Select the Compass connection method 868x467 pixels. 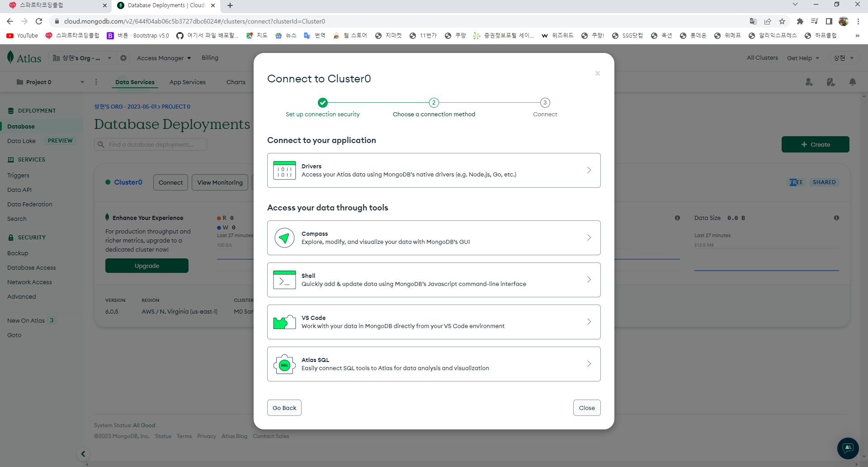click(434, 238)
